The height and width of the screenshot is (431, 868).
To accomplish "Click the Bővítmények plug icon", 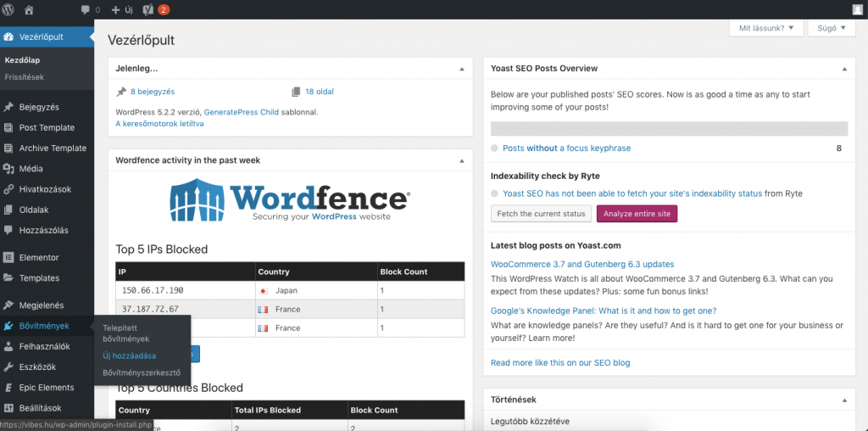I will (x=8, y=326).
